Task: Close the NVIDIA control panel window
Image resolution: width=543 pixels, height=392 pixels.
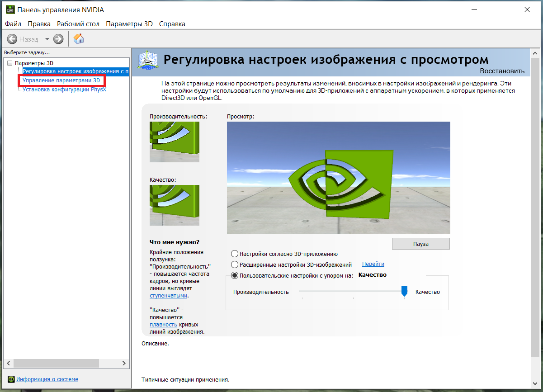Action: (x=527, y=9)
